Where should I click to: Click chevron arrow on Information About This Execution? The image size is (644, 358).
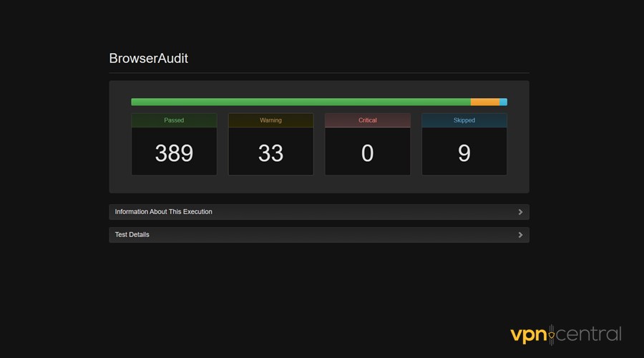click(520, 212)
